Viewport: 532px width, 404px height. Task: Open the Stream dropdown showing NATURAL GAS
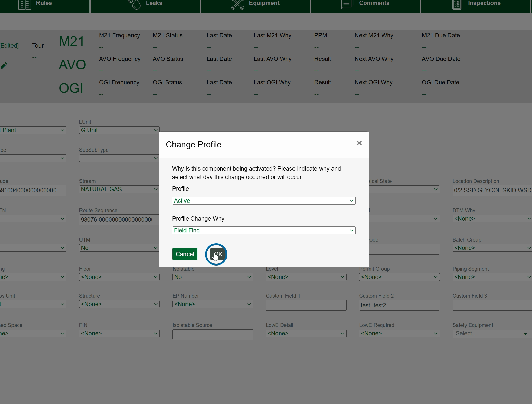click(119, 189)
